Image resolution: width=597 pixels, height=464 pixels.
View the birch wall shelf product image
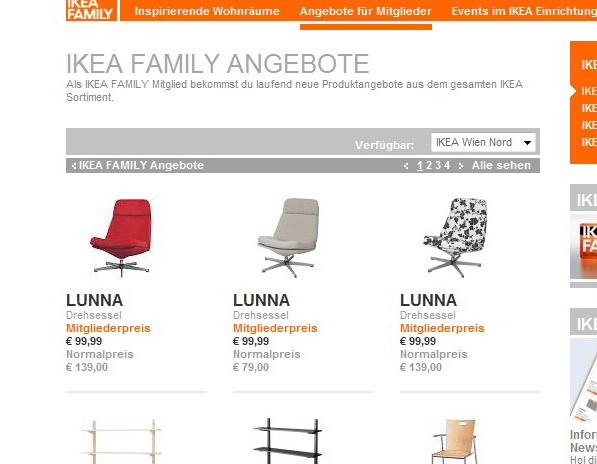pos(122,442)
